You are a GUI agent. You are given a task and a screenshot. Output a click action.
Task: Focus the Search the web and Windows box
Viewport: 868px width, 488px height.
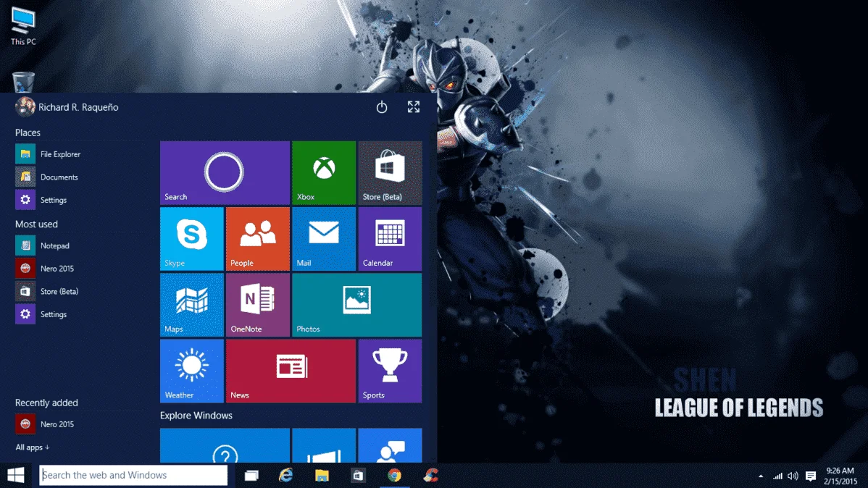[133, 475]
